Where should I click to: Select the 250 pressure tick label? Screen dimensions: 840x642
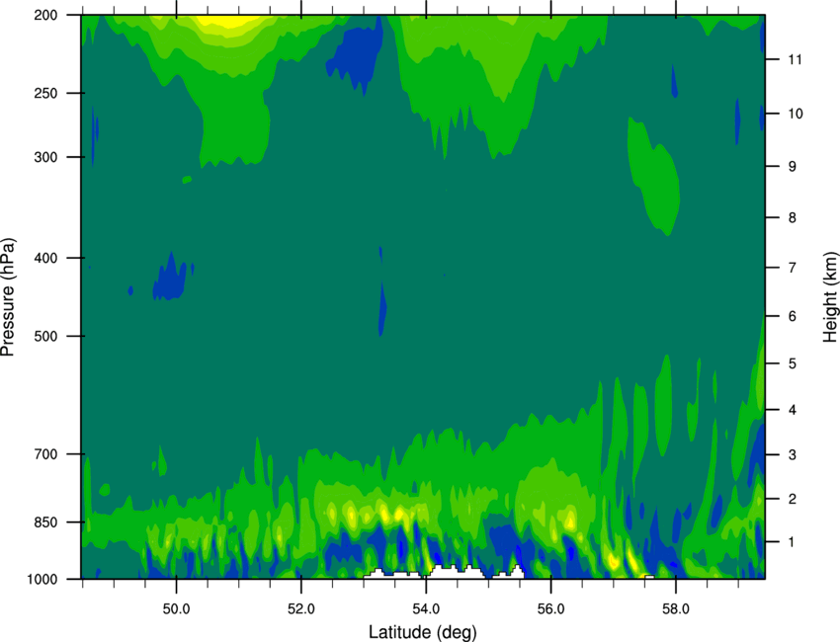pyautogui.click(x=45, y=93)
